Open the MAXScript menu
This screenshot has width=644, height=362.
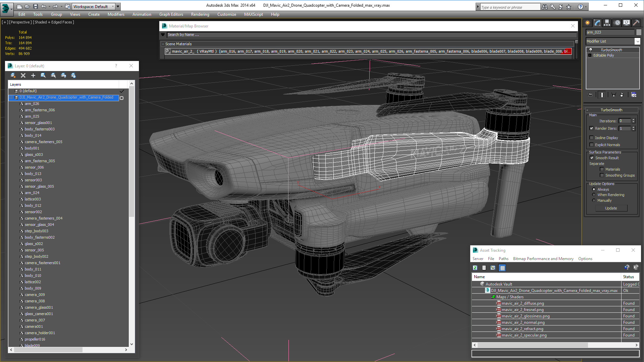(253, 14)
